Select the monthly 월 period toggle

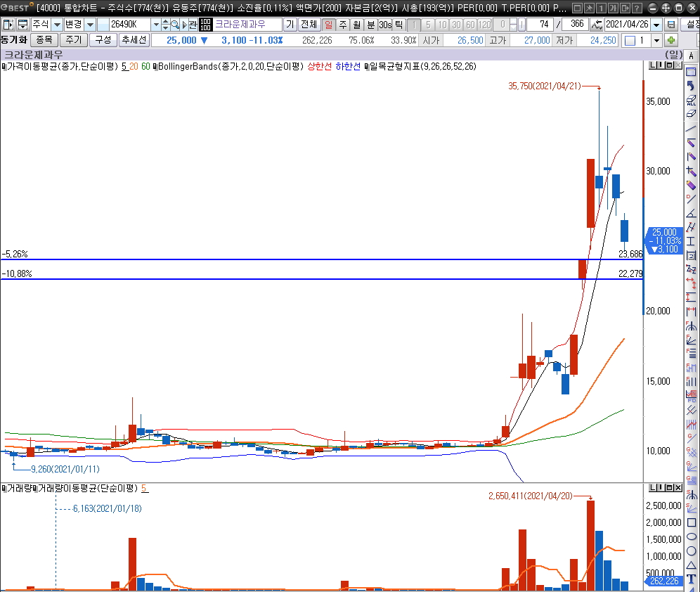357,25
